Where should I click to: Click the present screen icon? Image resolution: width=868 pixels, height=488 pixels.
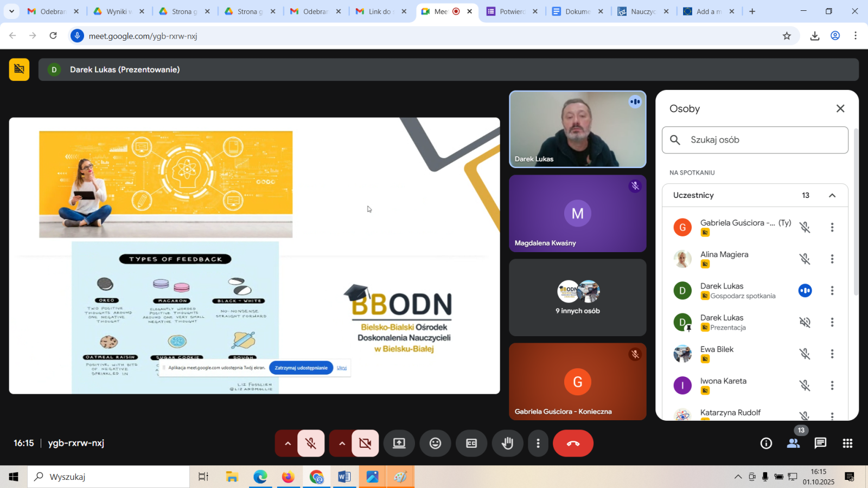(x=399, y=444)
